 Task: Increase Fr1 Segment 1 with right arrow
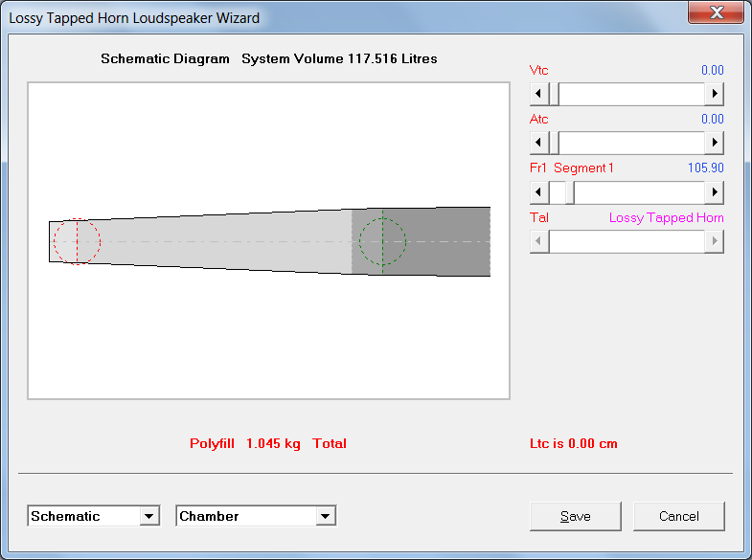coord(714,192)
